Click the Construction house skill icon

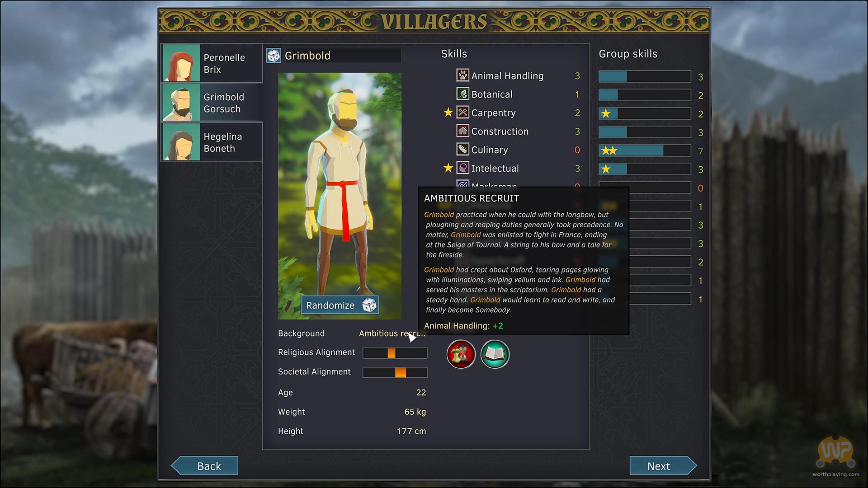[462, 131]
